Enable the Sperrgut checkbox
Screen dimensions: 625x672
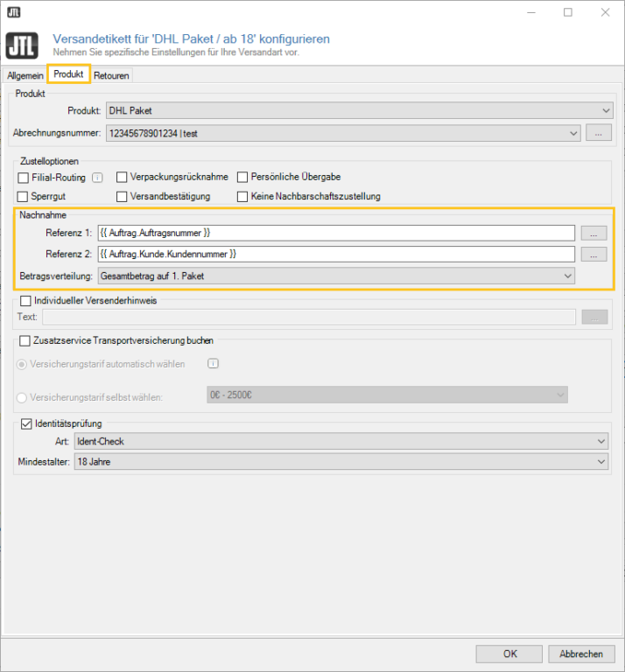(24, 197)
